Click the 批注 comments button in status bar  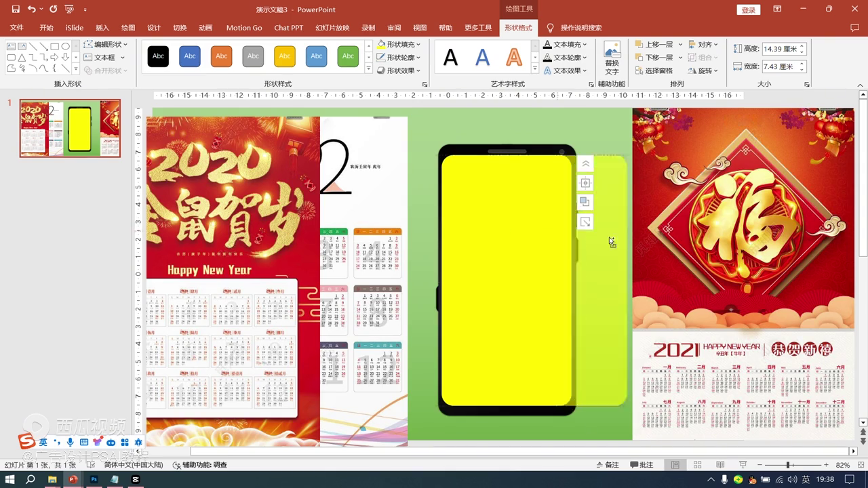(642, 465)
